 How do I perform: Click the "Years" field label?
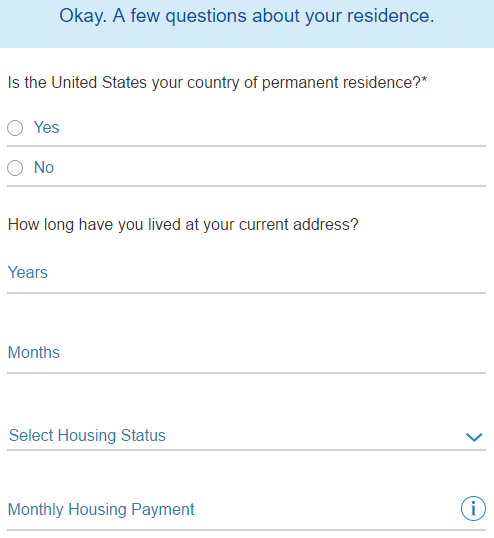(x=27, y=272)
